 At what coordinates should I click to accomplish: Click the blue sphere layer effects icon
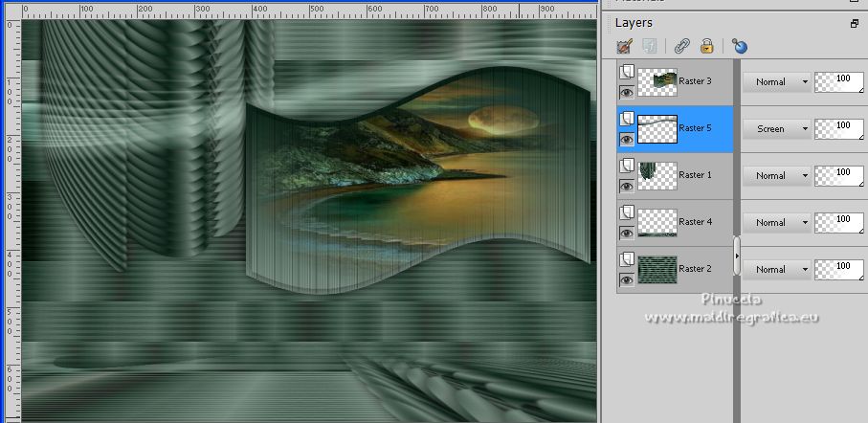(739, 46)
